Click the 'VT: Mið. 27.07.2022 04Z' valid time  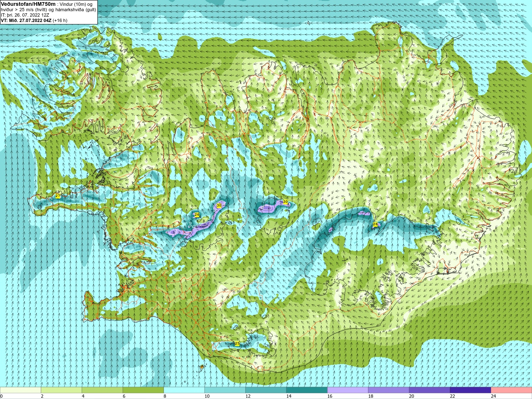pos(26,20)
